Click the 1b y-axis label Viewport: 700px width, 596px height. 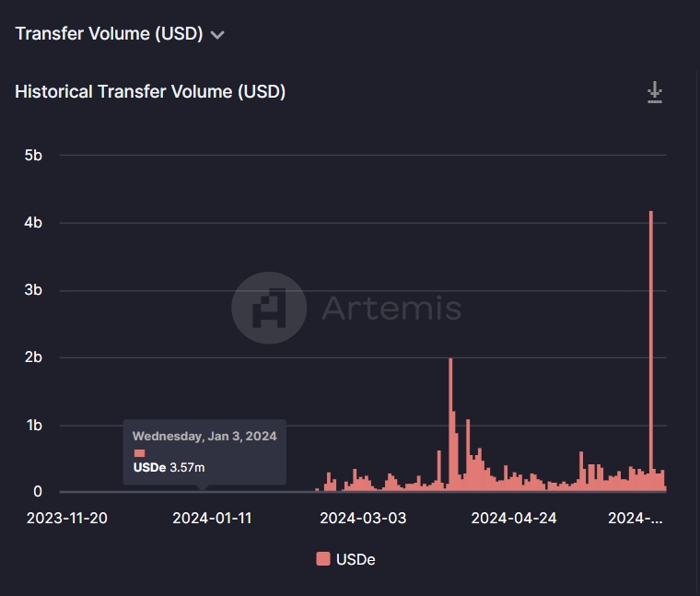pos(33,426)
